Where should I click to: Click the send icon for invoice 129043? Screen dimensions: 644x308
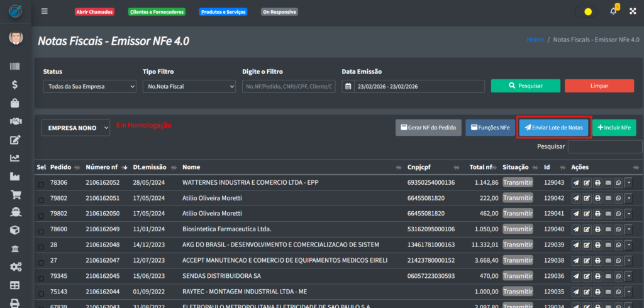pos(576,182)
